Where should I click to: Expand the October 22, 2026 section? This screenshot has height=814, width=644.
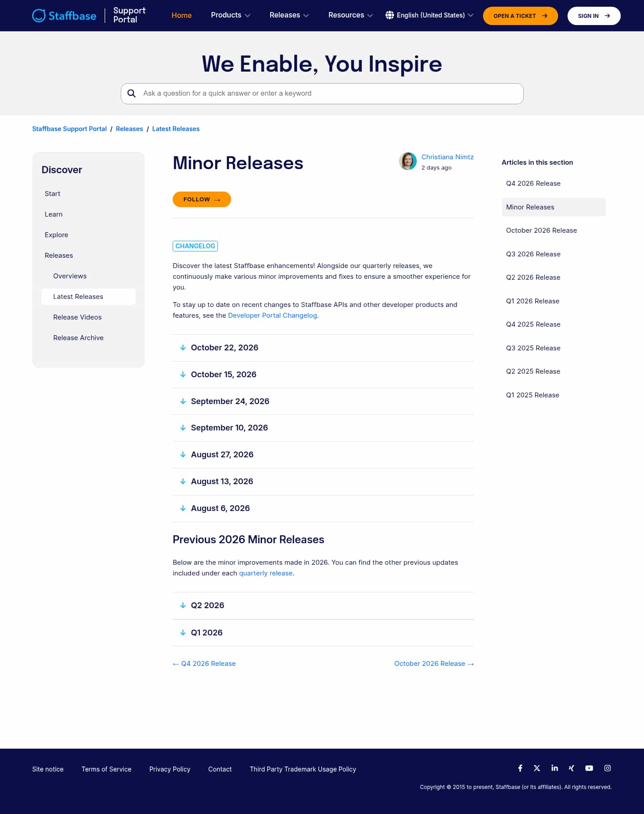(x=323, y=348)
